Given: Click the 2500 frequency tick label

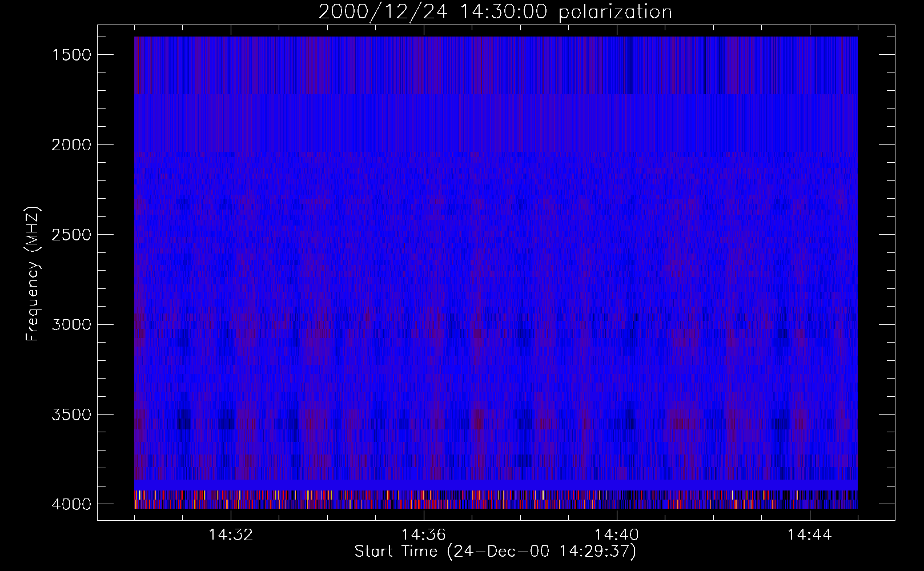Looking at the screenshot, I should pos(71,235).
